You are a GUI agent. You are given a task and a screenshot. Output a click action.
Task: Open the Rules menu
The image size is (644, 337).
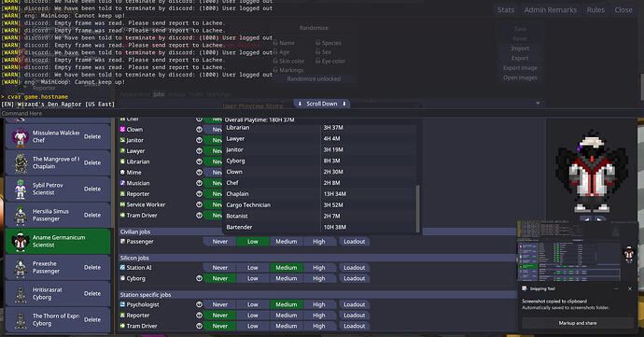595,10
